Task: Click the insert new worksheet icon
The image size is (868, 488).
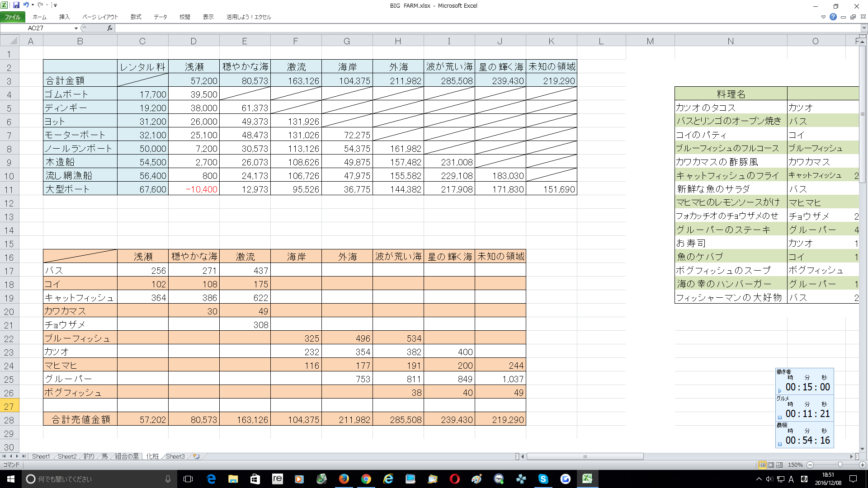Action: click(196, 456)
